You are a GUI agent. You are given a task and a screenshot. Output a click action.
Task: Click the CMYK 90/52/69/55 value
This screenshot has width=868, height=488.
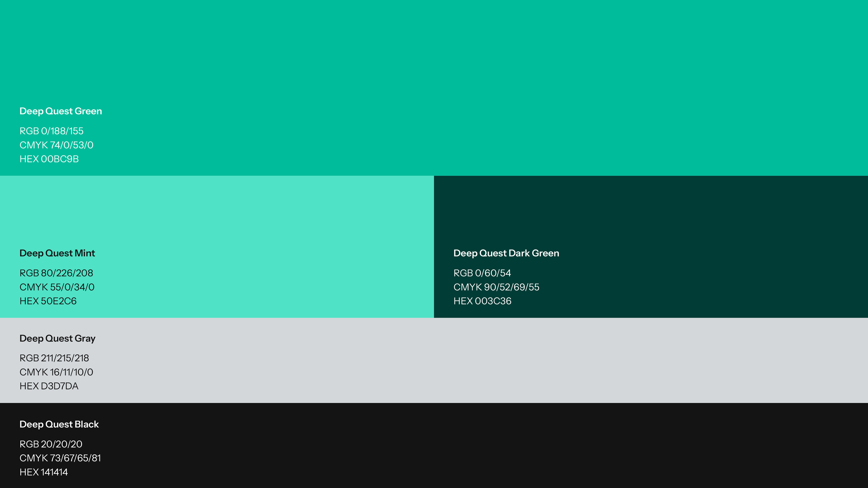(x=496, y=287)
